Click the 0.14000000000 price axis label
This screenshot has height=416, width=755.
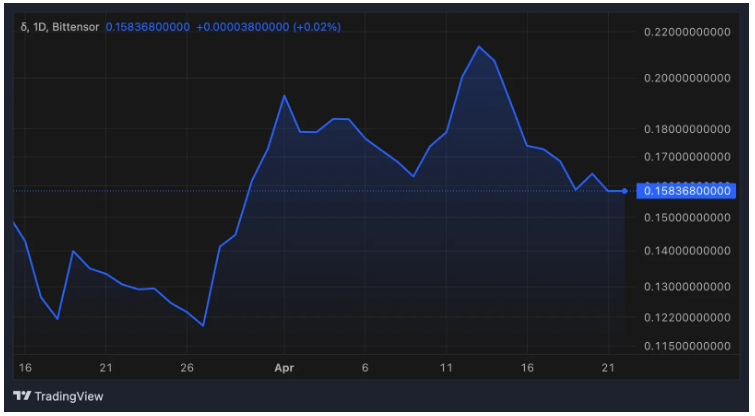pos(688,251)
